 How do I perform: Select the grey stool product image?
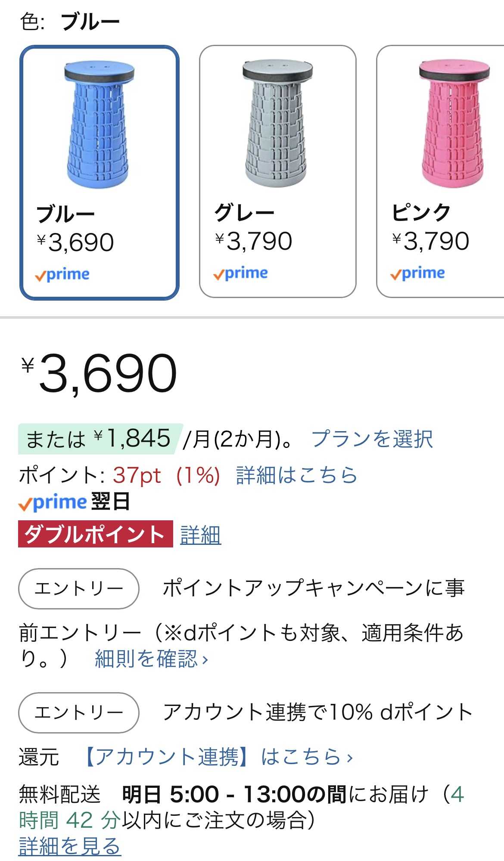pyautogui.click(x=277, y=124)
